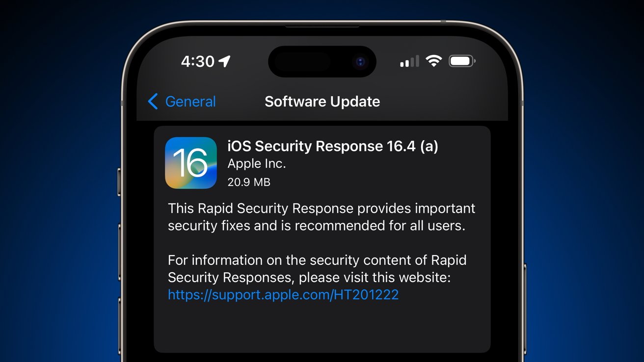644x362 pixels.
Task: Tap the 4:30 clock in status bar
Action: click(198, 61)
